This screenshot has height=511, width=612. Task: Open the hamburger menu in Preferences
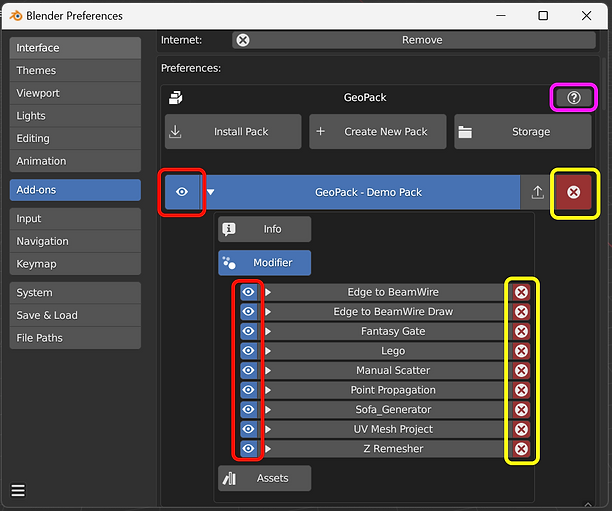click(x=18, y=490)
